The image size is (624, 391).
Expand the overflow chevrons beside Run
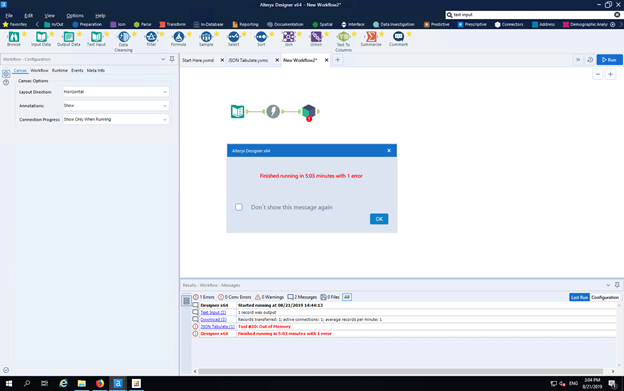click(578, 60)
